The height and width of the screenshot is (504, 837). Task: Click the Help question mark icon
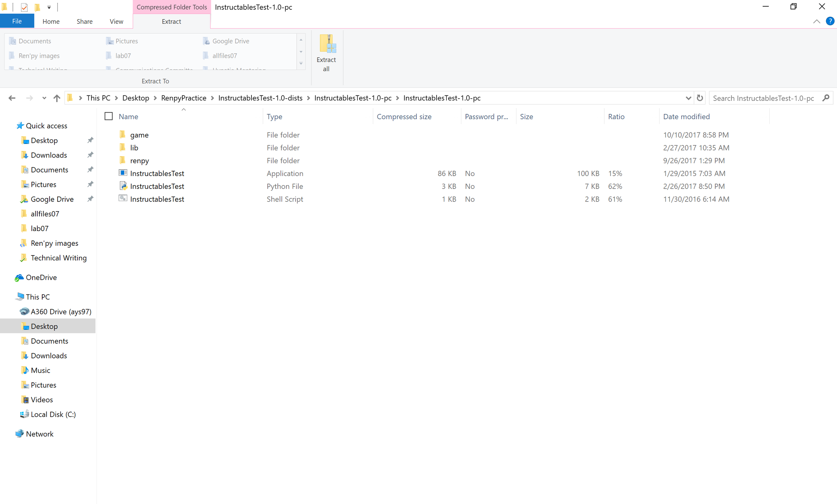tap(830, 21)
